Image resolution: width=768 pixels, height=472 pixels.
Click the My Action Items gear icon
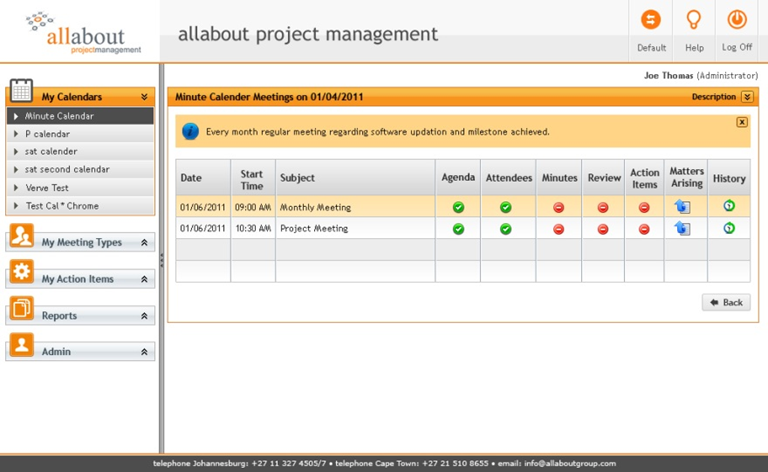pos(22,271)
